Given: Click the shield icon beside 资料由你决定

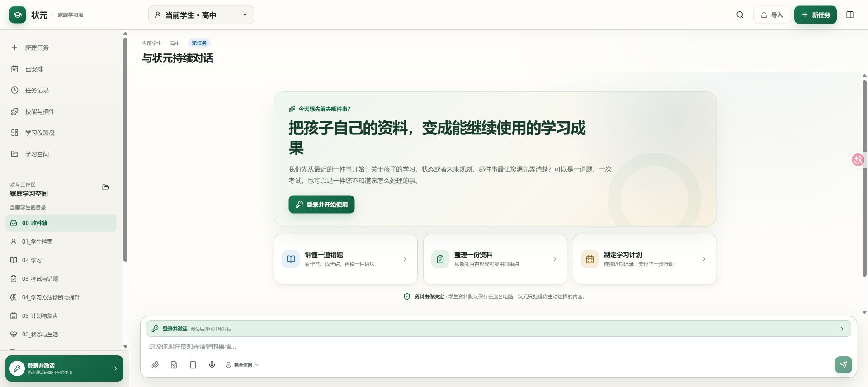Looking at the screenshot, I should 407,296.
